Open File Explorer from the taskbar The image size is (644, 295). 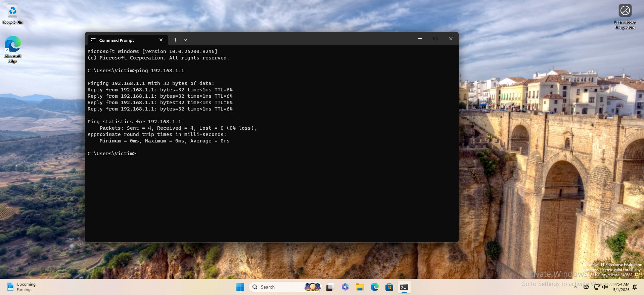pyautogui.click(x=360, y=287)
